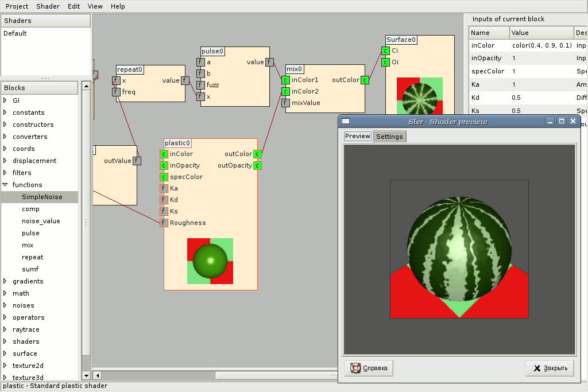Click the a input port of pulse0

point(200,62)
